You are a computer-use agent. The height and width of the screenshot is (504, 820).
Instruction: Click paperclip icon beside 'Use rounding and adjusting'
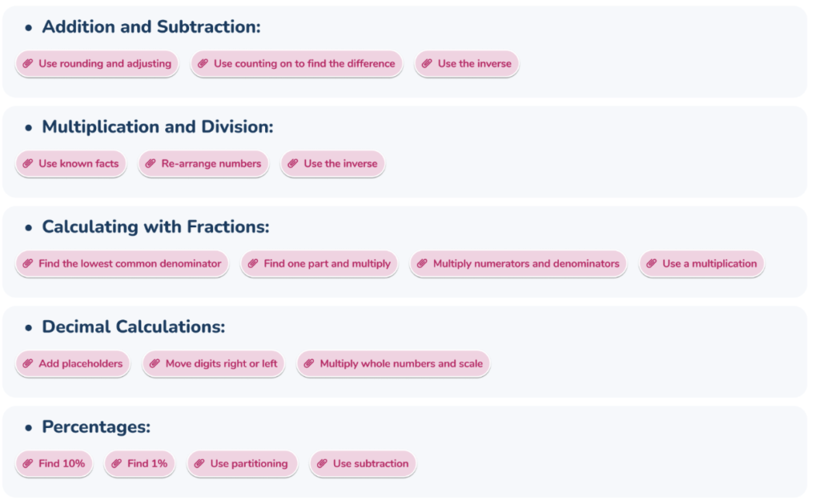[x=28, y=64]
